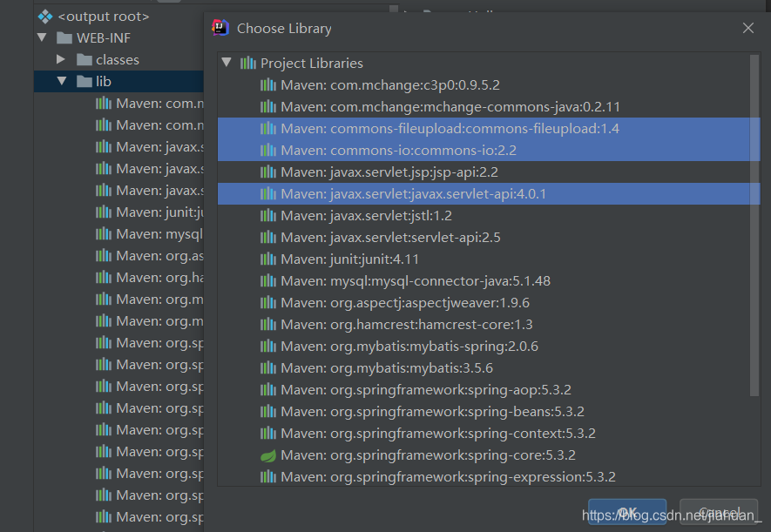771x532 pixels.
Task: Select the WEB-INF folder label
Action: 104,37
